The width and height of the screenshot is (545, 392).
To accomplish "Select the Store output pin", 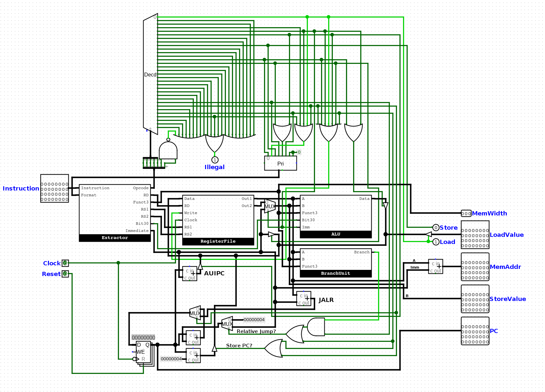I will 436,227.
